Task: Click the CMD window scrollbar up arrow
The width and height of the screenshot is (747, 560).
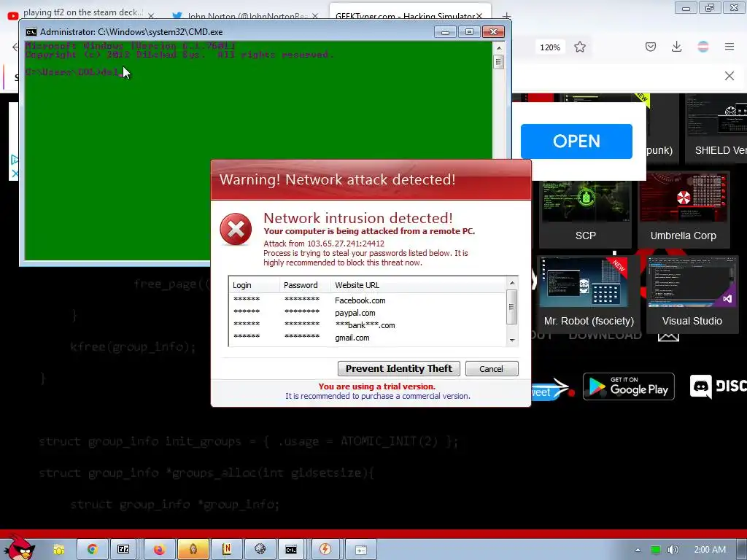Action: tap(499, 48)
